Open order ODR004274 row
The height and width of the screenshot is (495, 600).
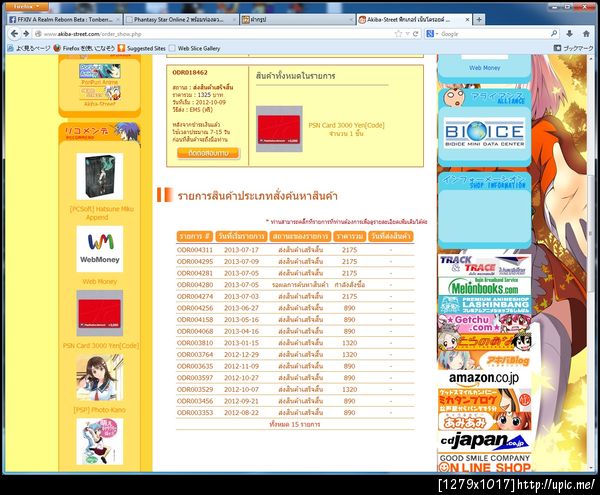(x=295, y=296)
